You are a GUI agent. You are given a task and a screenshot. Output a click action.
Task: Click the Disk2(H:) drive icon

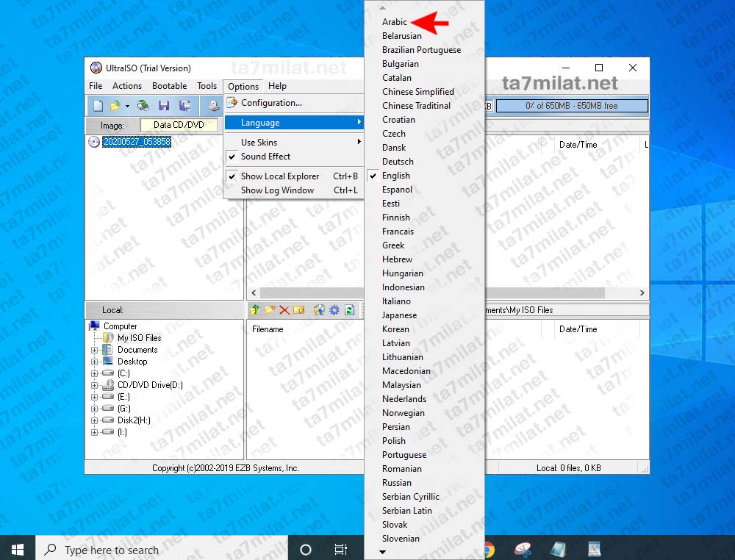pos(108,420)
